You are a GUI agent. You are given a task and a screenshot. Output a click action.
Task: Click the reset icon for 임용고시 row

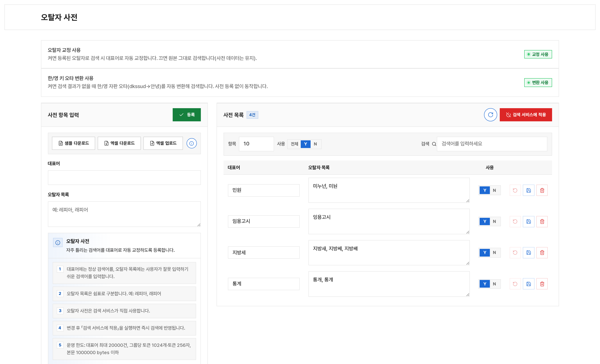(515, 221)
